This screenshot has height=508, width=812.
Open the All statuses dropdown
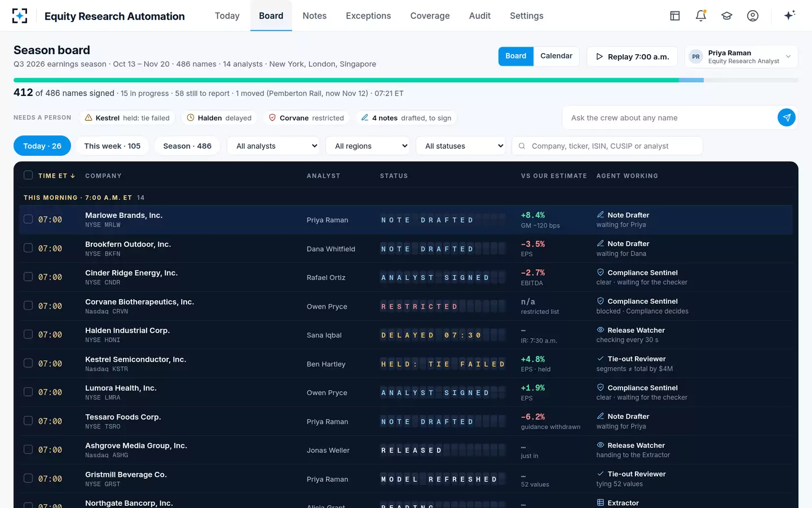tap(461, 146)
